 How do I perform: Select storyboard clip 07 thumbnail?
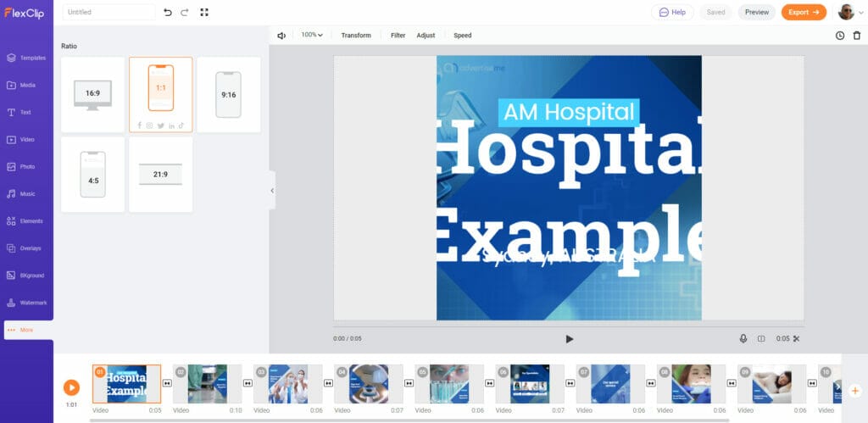click(x=610, y=384)
